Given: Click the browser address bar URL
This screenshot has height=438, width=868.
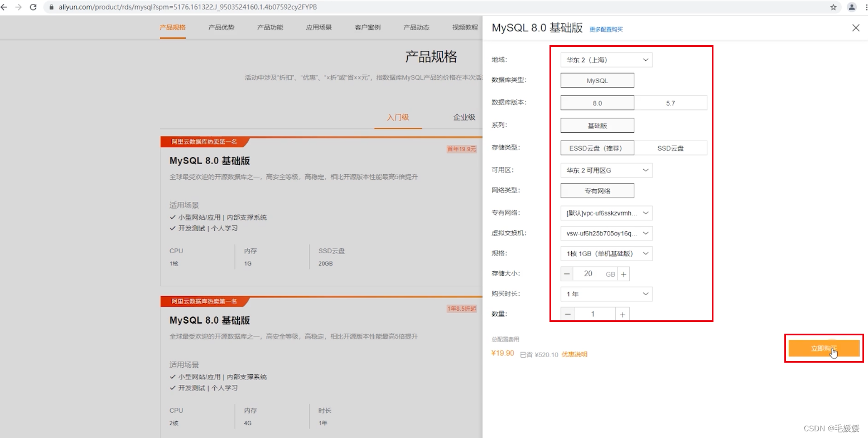Looking at the screenshot, I should click(188, 7).
